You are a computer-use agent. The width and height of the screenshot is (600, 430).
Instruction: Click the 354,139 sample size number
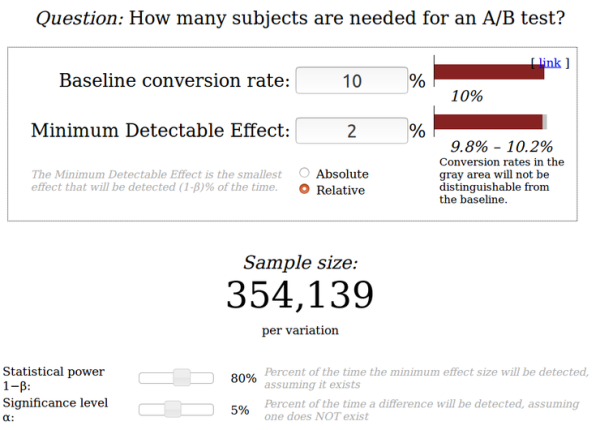point(300,295)
